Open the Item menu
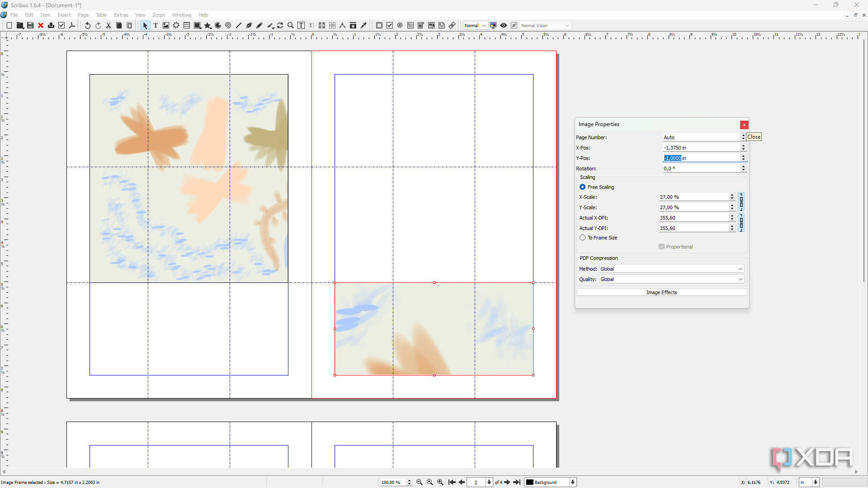 [45, 15]
